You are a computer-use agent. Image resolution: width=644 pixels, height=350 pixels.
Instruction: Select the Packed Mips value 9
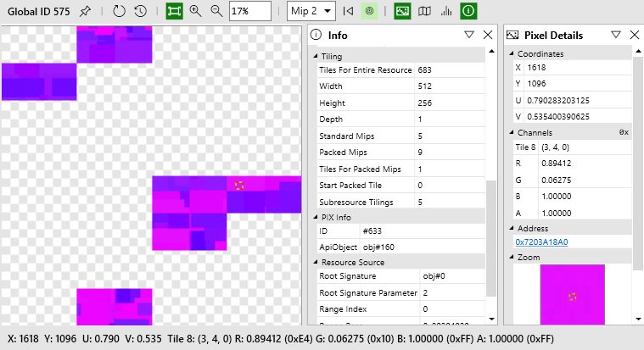[x=420, y=153]
